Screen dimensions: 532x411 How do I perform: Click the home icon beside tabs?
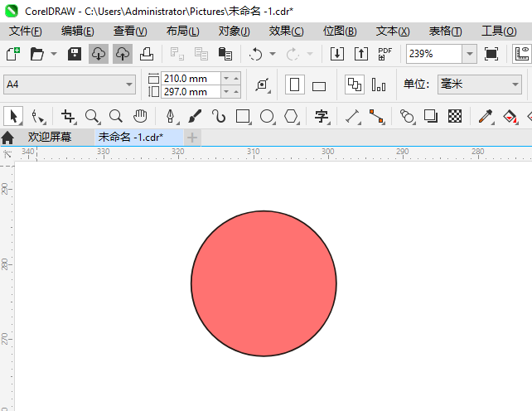7,138
